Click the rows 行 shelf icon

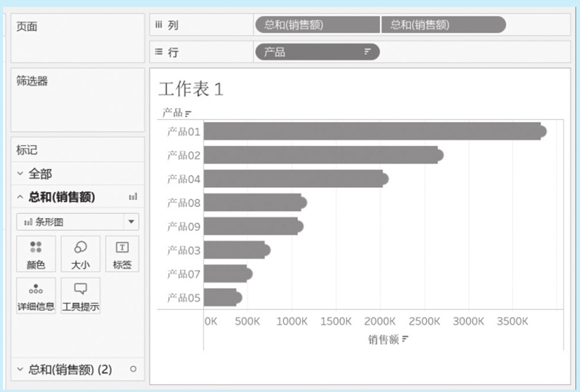[159, 52]
